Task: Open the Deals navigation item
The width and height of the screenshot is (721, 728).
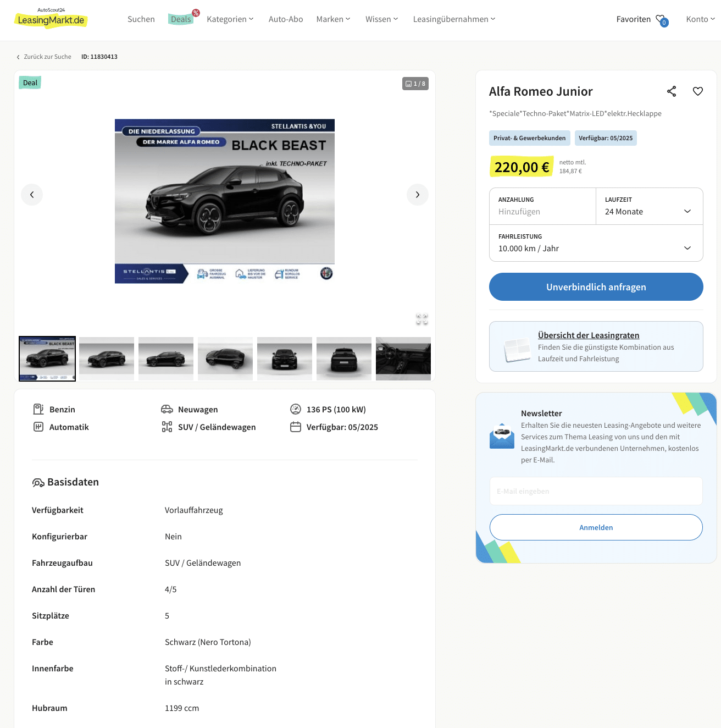Action: pyautogui.click(x=181, y=19)
